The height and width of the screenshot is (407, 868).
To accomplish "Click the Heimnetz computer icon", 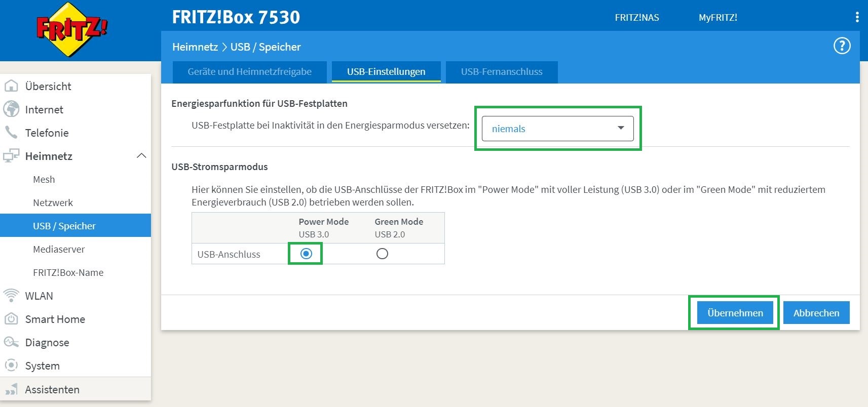I will click(x=11, y=156).
